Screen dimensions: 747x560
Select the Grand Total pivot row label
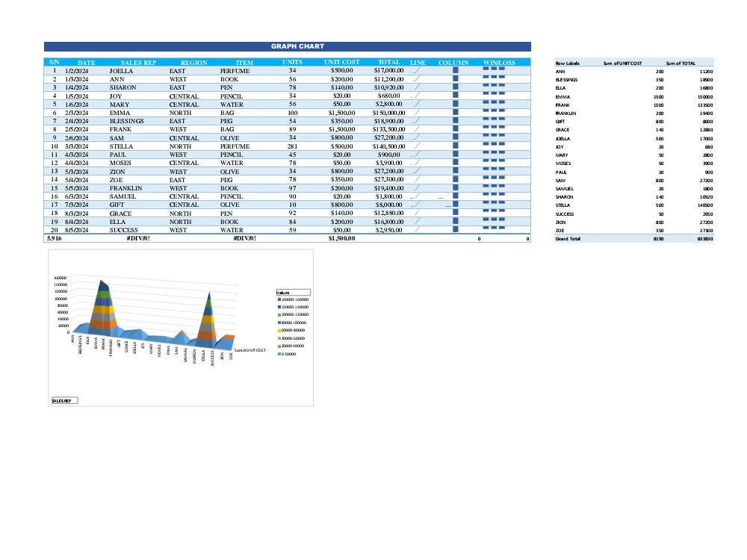[x=568, y=239]
